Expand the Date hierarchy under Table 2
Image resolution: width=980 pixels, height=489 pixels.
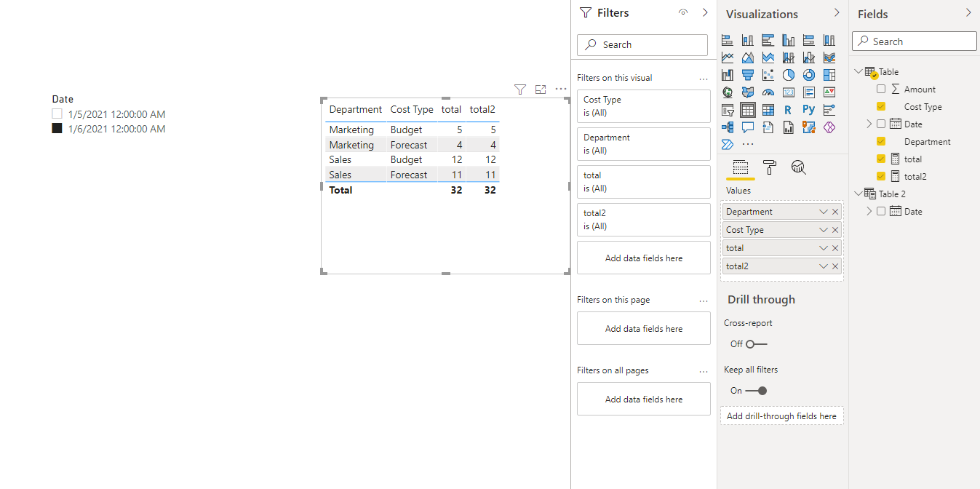click(869, 211)
